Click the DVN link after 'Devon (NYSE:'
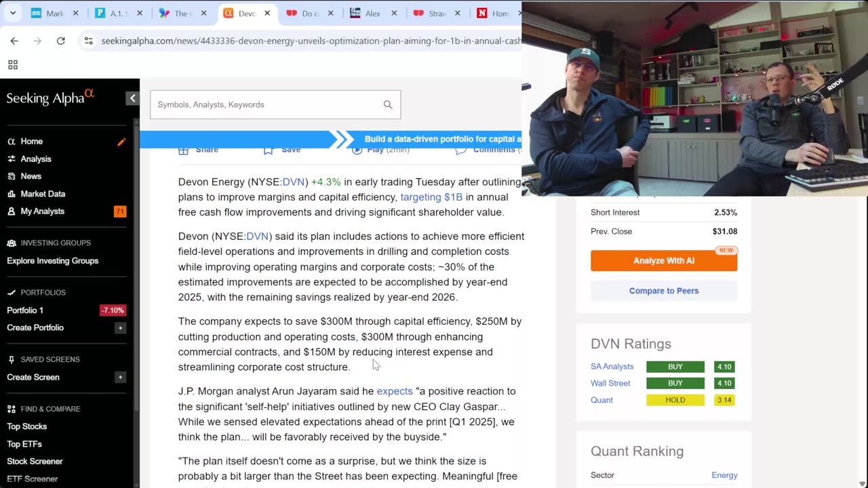Image resolution: width=868 pixels, height=488 pixels. [x=258, y=237]
